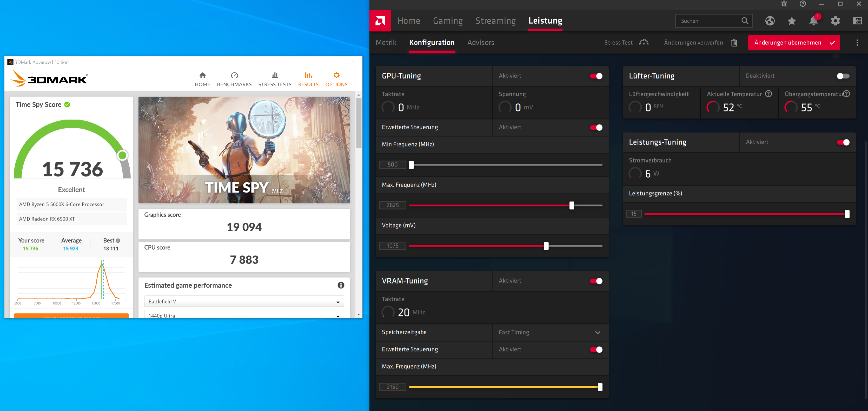Click the Estimated game performance info icon
Screen dimensions: 868x411
tap(341, 285)
